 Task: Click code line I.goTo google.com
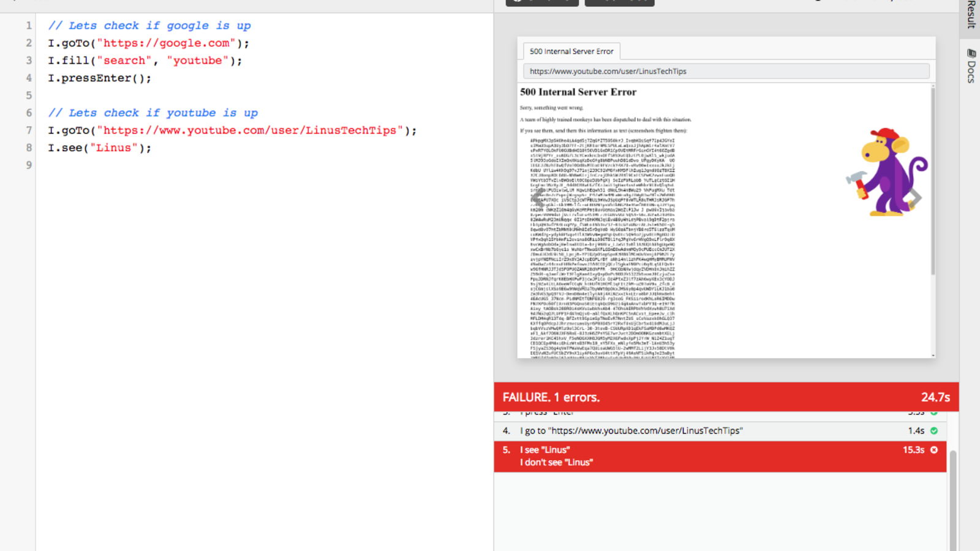(149, 43)
